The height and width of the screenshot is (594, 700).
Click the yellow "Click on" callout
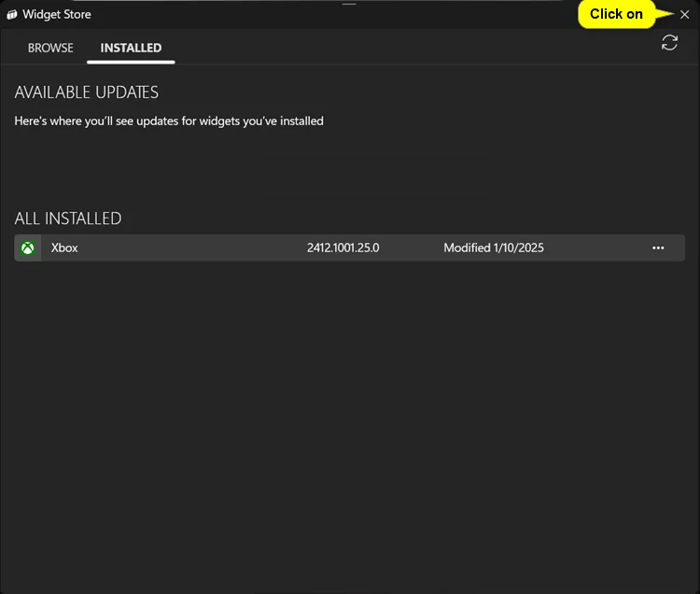tap(616, 14)
